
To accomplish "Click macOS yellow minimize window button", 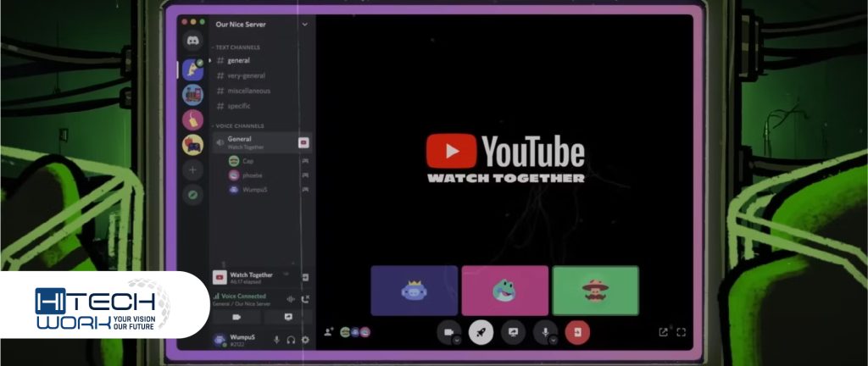I will pyautogui.click(x=194, y=21).
